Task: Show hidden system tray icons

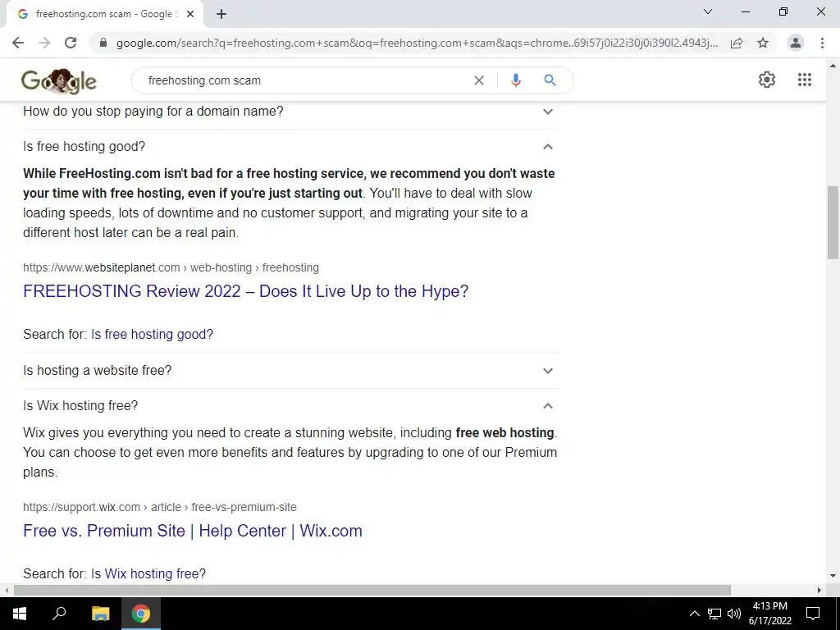Action: (694, 614)
